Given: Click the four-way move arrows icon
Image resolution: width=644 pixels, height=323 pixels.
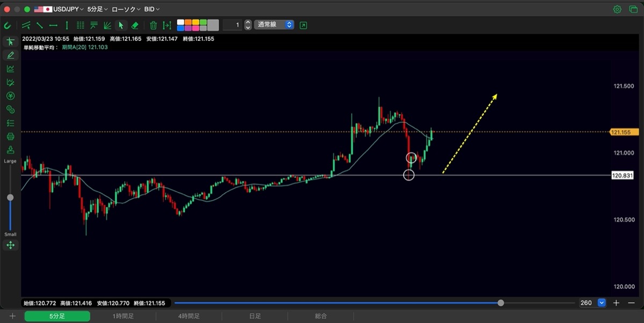Looking at the screenshot, I should 10,245.
